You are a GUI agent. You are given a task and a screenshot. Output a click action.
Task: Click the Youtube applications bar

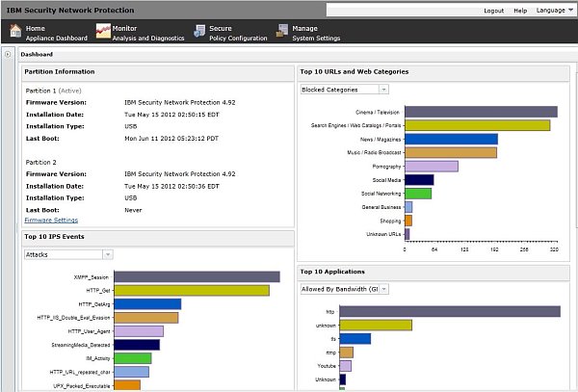point(346,366)
